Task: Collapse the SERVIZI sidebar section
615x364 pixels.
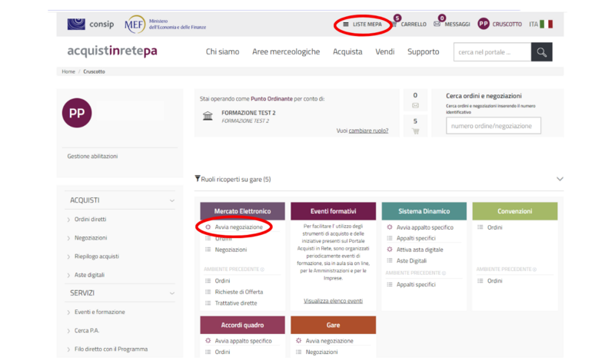Action: (171, 293)
